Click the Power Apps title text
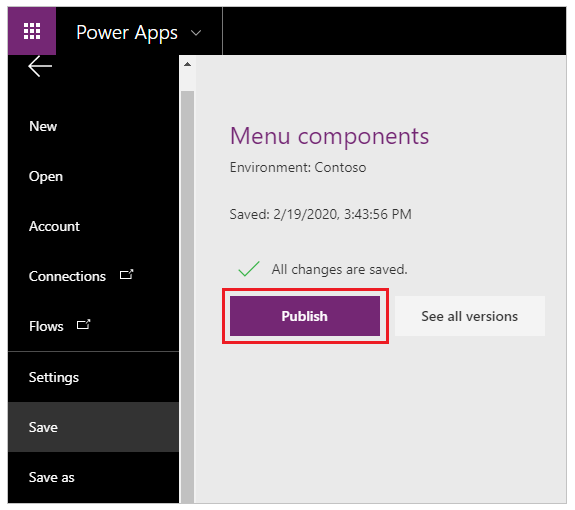This screenshot has width=575, height=510. (x=127, y=33)
